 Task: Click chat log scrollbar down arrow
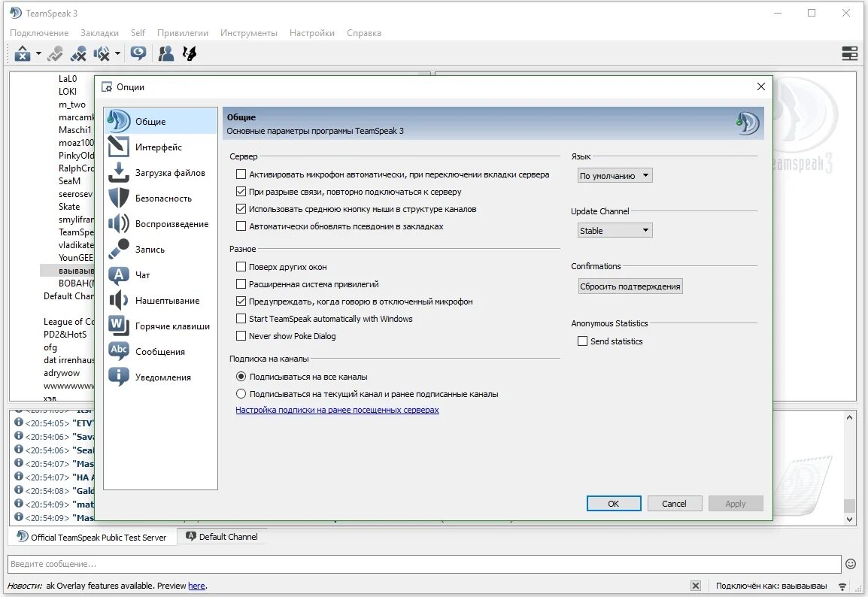(849, 519)
